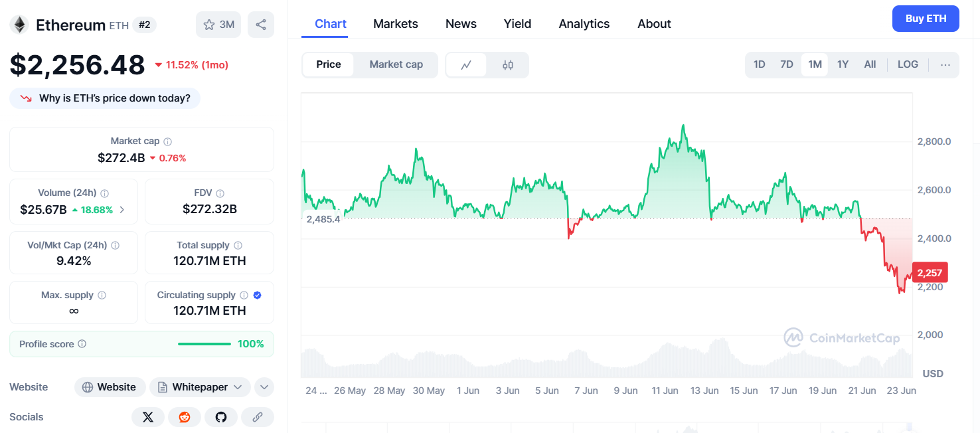Screen dimensions: 980x433
Task: Show Market cap info tooltip icon
Action: coord(168,141)
